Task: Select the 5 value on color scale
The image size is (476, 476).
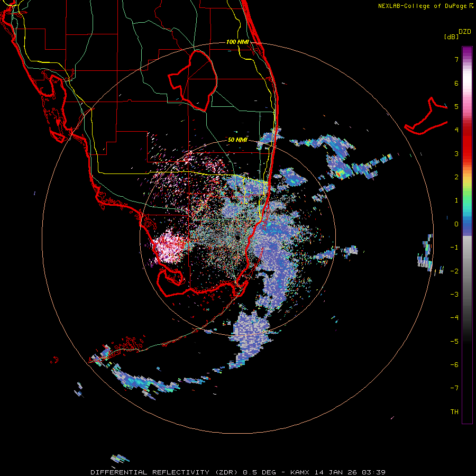Action: (x=456, y=106)
